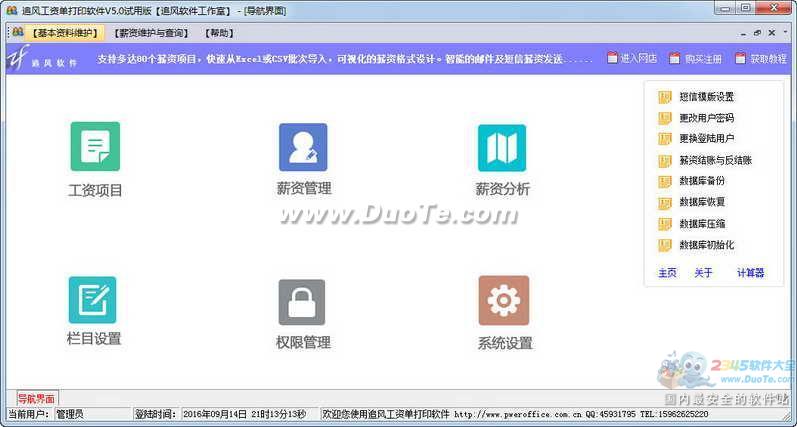Go to 进入网店 link
Screen dimensions: 797x427
pos(638,58)
